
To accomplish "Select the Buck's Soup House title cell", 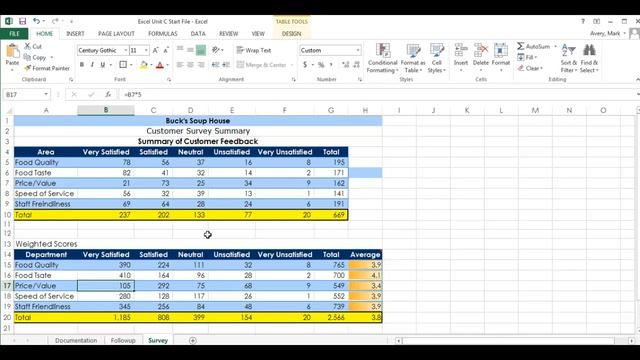I will [x=198, y=121].
